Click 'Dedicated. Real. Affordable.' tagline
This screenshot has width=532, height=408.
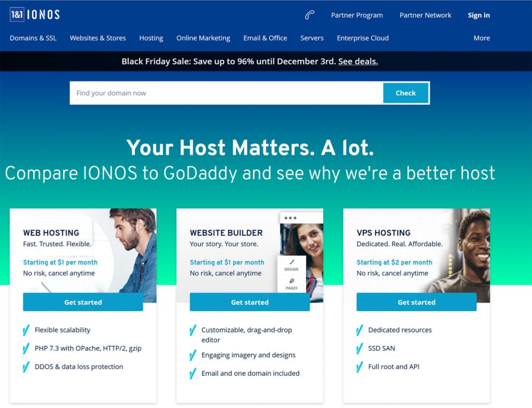[x=400, y=244]
